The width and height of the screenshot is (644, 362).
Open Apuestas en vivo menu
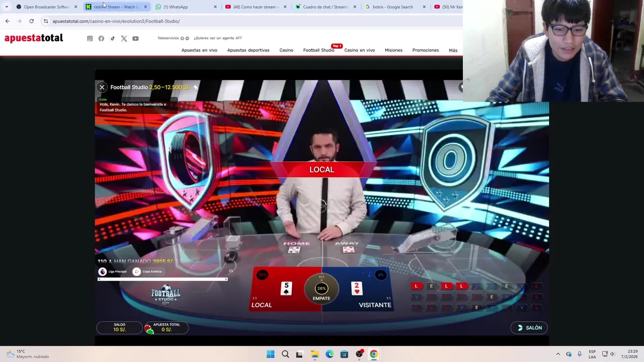199,50
